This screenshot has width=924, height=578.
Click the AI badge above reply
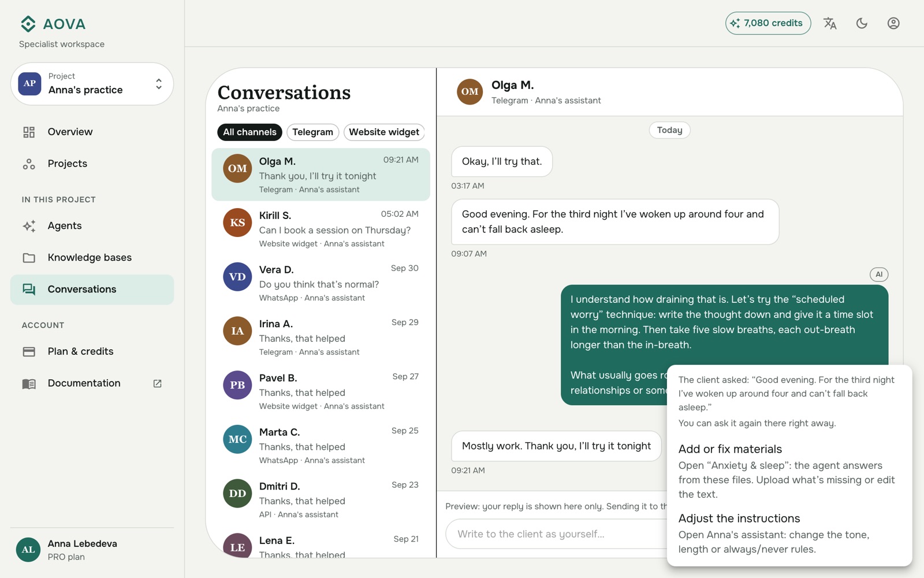pos(879,275)
